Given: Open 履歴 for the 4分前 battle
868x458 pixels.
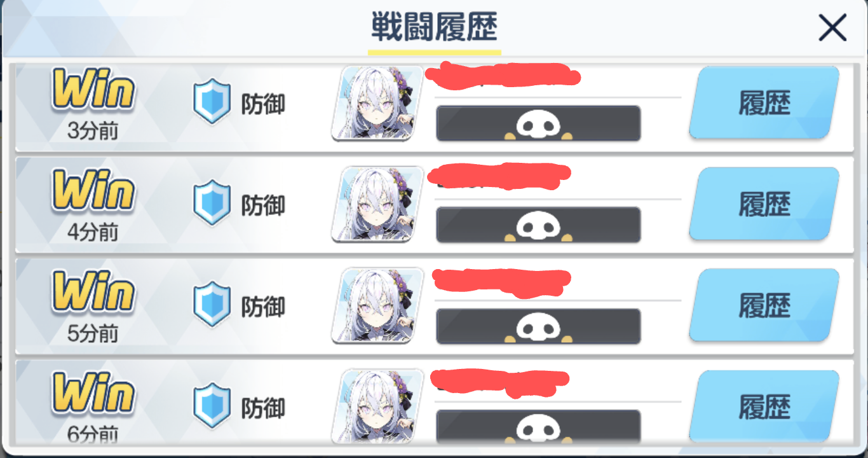Looking at the screenshot, I should [x=764, y=204].
